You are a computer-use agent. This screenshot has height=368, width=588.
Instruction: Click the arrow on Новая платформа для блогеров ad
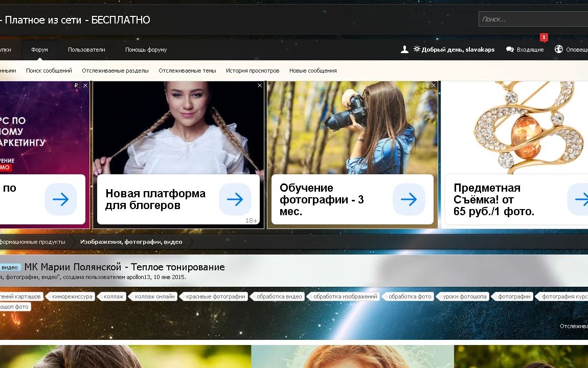[235, 199]
